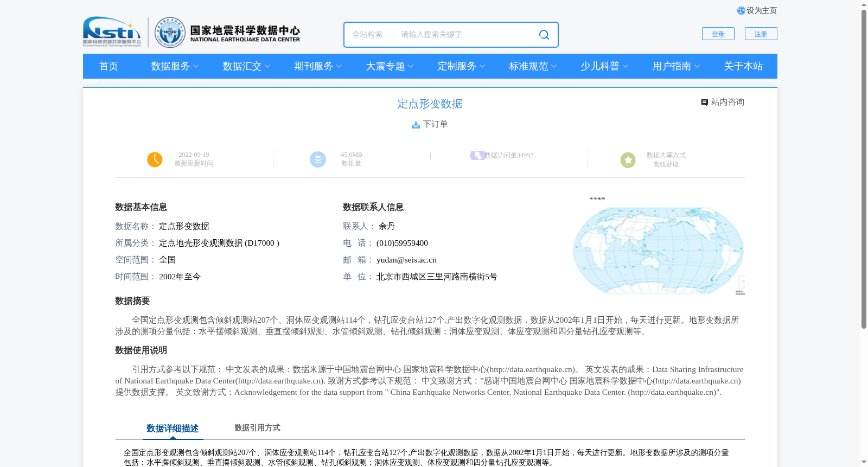868x467 pixels.
Task: Switch to 数据详细描述 tab
Action: (x=173, y=428)
